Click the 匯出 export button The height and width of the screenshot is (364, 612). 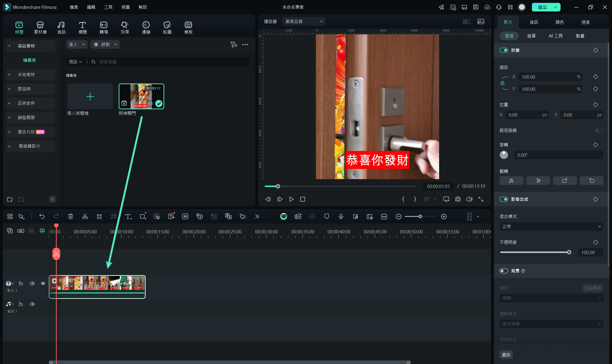pos(542,7)
